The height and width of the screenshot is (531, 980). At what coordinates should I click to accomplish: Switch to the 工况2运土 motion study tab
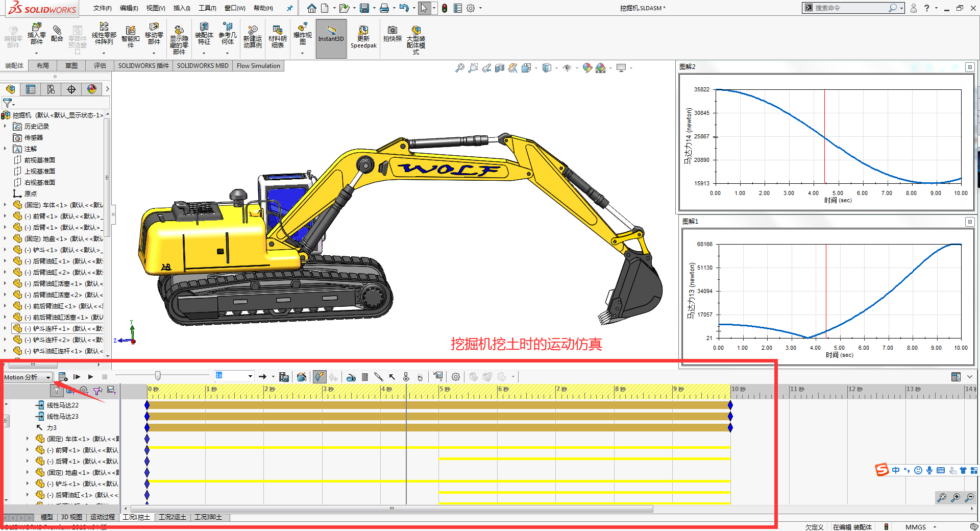click(173, 517)
